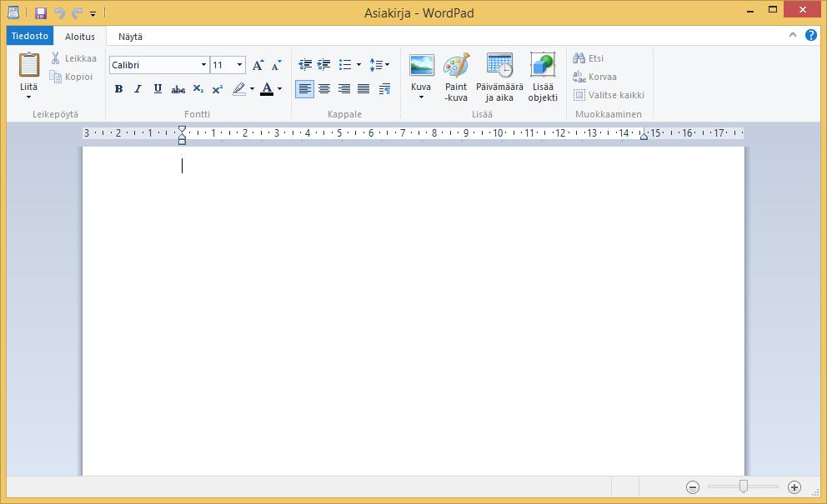Click the Undo arrow in quick access toolbar
This screenshot has width=827, height=504.
pos(59,13)
